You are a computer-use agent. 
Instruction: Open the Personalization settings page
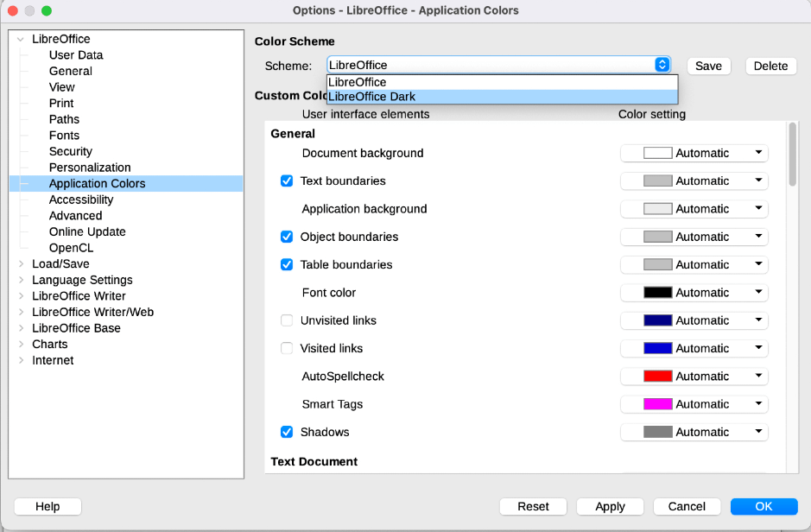click(x=90, y=168)
